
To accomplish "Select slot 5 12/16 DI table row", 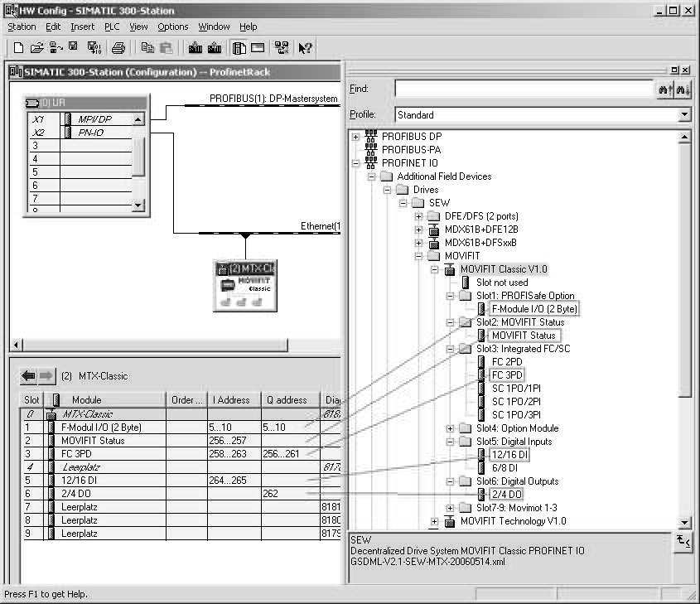I will [181, 481].
